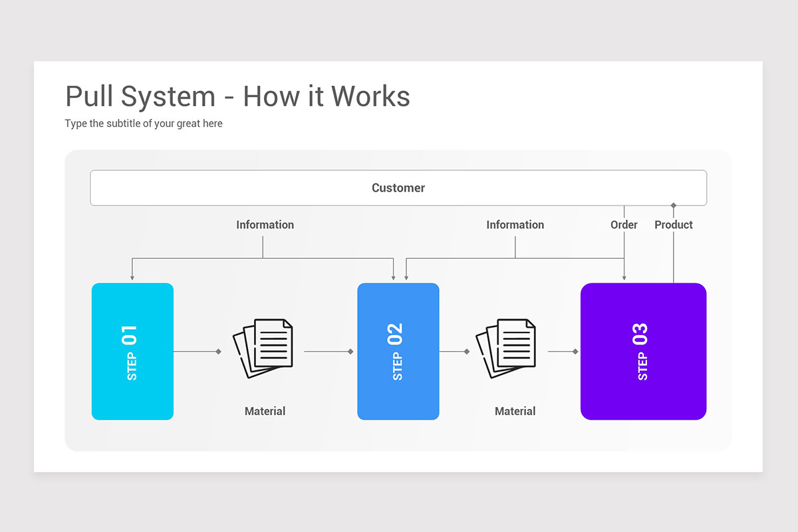The image size is (798, 532).
Task: Click the purple Step 03 block
Action: click(643, 351)
